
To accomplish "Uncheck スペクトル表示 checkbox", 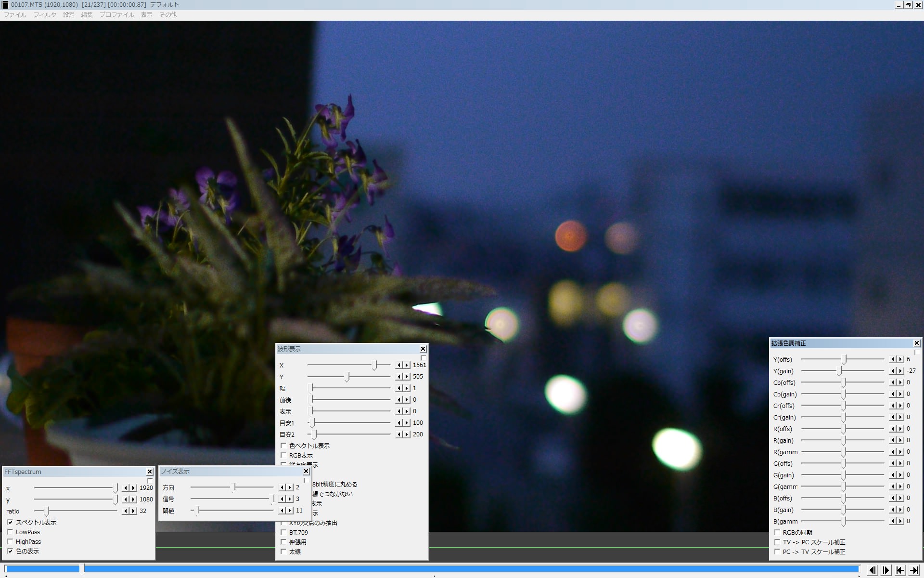I will (x=10, y=523).
